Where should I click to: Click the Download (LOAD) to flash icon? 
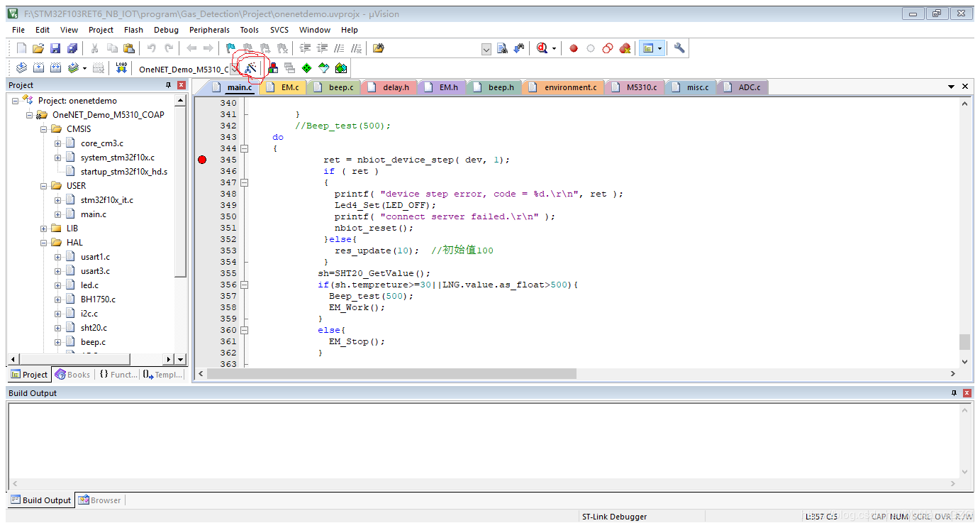(x=121, y=68)
